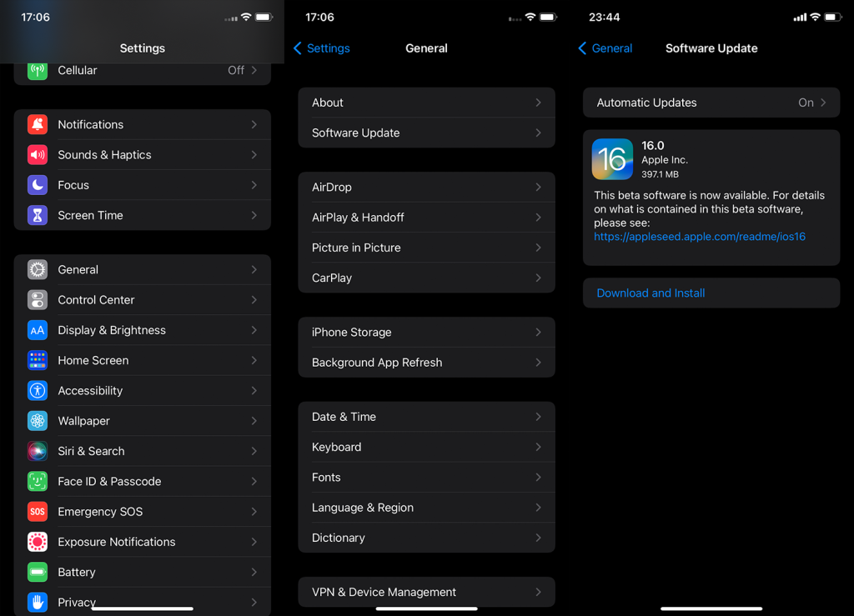Open the AirDrop row chevron
854x616 pixels.
(x=538, y=188)
